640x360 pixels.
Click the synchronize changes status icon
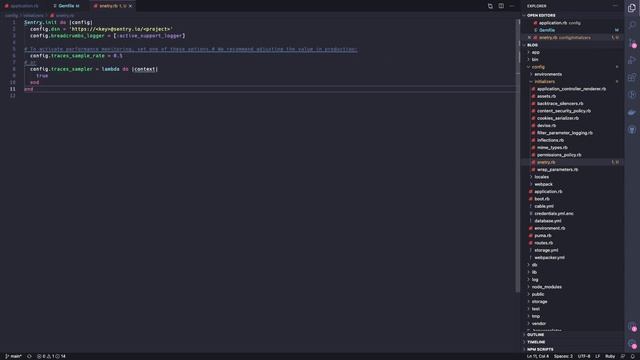click(29, 356)
